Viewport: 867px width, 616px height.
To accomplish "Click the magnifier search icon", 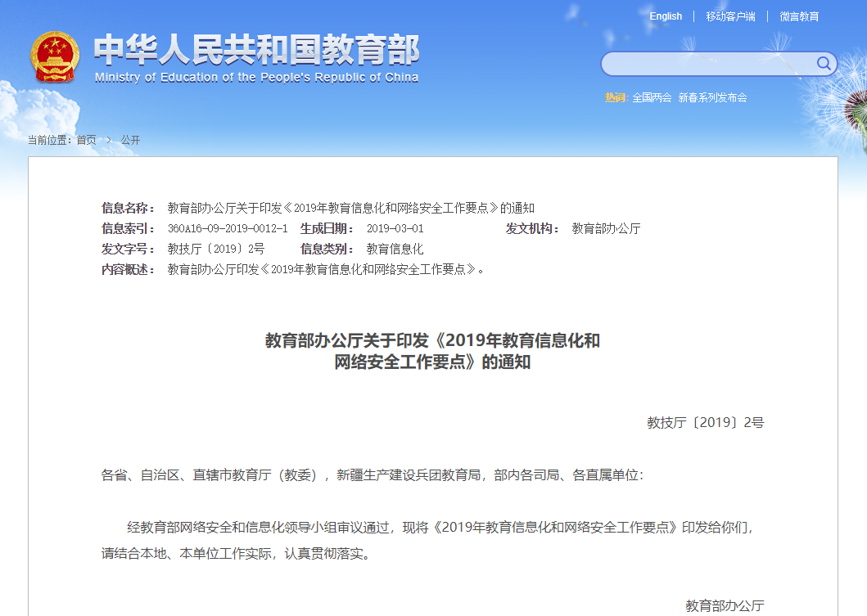I will point(824,64).
